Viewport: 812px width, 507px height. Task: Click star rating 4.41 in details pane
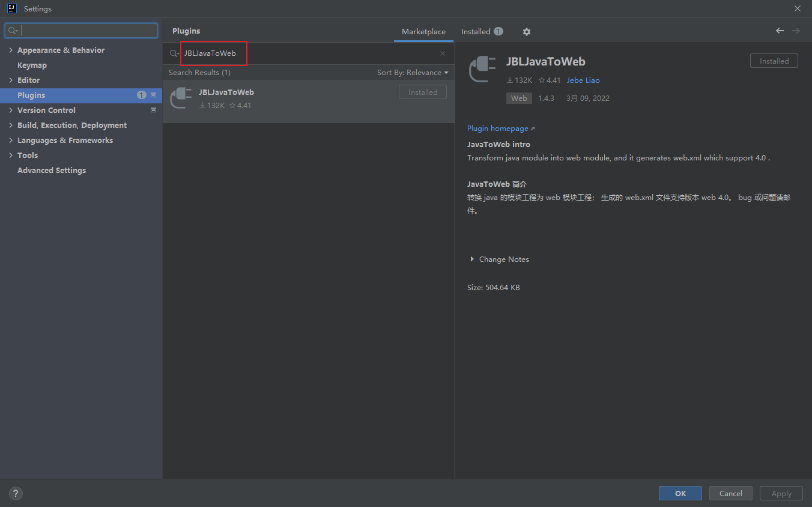(x=550, y=80)
